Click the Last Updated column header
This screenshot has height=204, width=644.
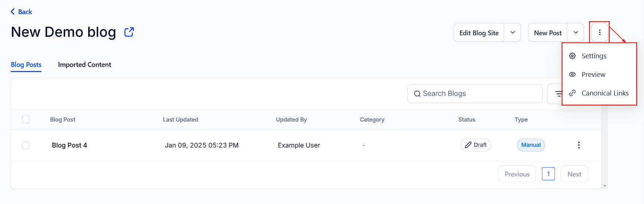point(181,120)
